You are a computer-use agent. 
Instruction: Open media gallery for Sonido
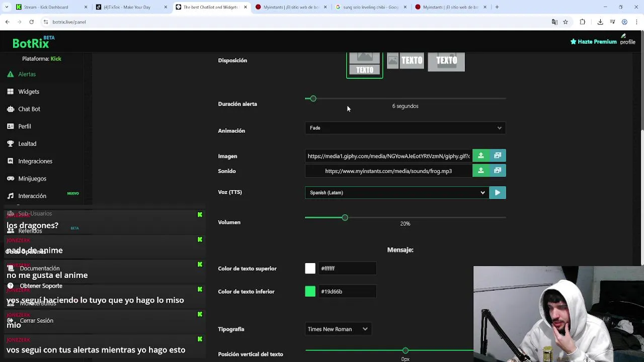point(498,171)
